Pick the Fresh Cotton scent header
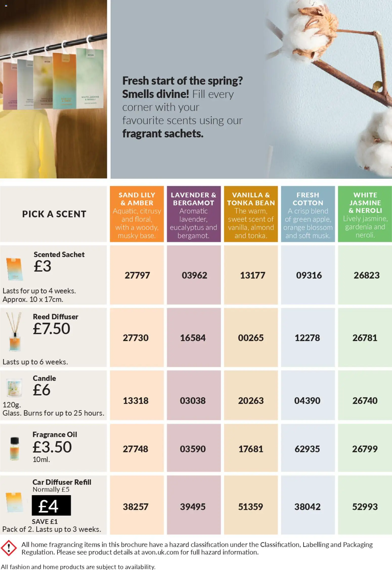 [x=308, y=214]
